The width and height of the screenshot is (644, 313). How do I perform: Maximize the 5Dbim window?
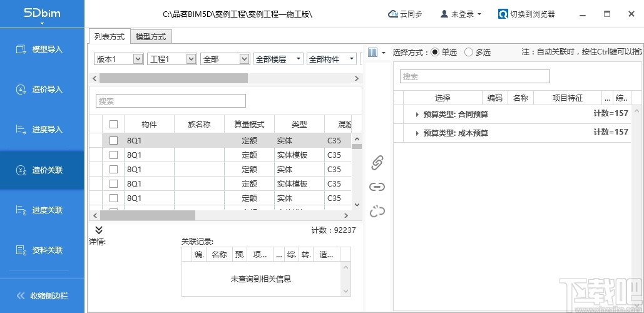pyautogui.click(x=607, y=14)
